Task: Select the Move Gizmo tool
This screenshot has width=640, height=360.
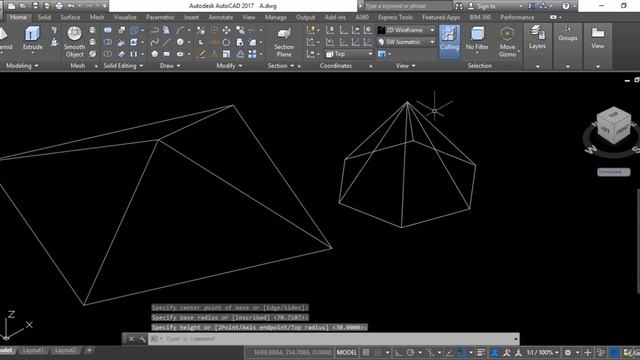Action: pyautogui.click(x=507, y=42)
